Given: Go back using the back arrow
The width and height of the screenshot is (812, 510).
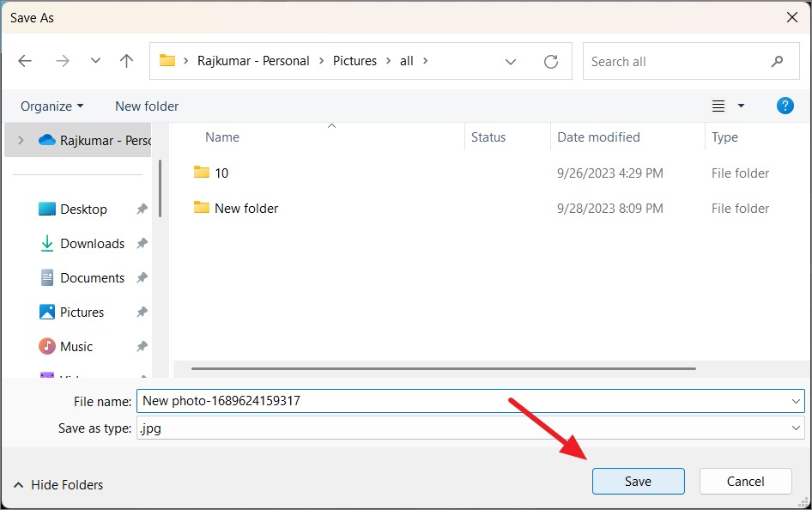Looking at the screenshot, I should (x=25, y=61).
